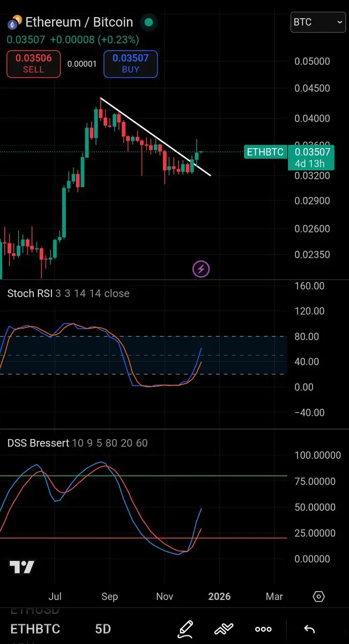Click the 0.02350 price axis label

[x=313, y=255]
